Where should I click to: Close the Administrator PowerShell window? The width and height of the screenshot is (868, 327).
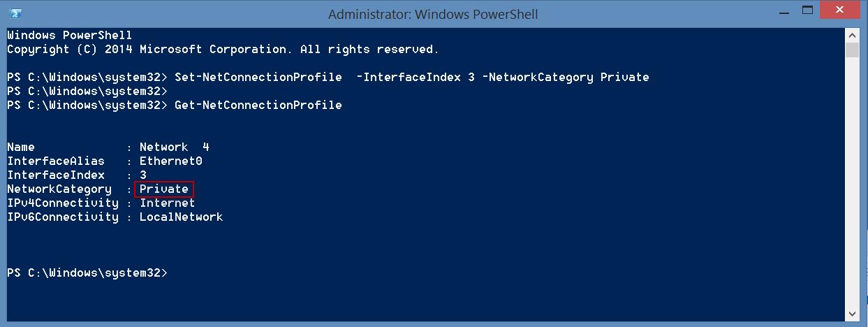(842, 10)
